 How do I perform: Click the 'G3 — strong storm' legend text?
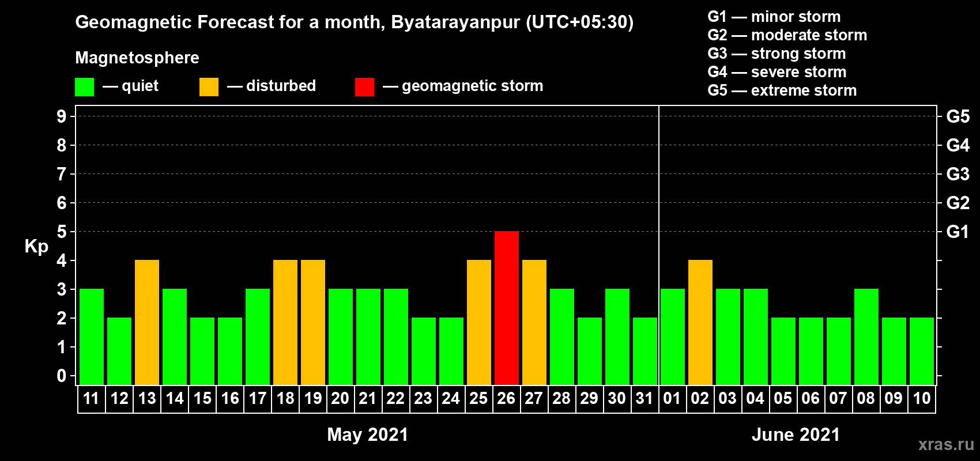pos(777,54)
